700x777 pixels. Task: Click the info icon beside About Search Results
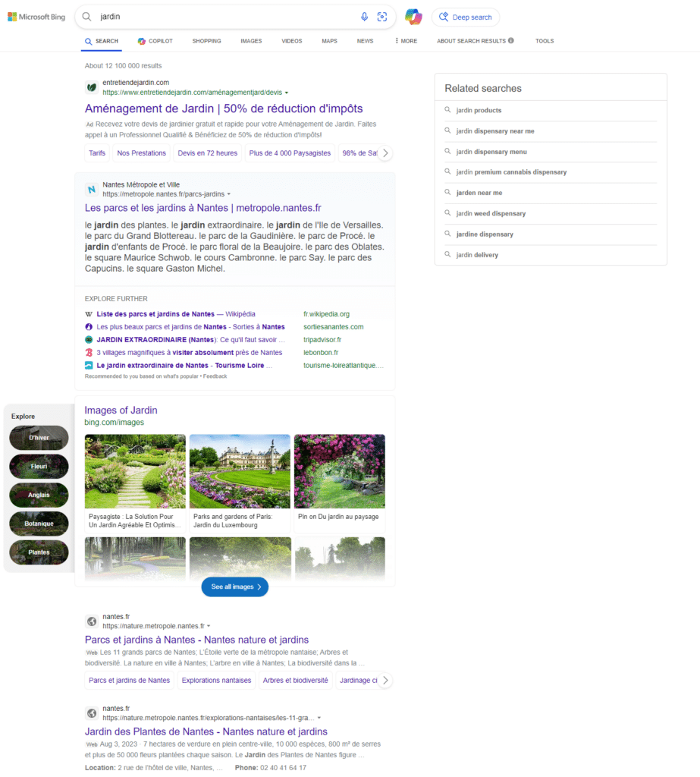pos(511,41)
